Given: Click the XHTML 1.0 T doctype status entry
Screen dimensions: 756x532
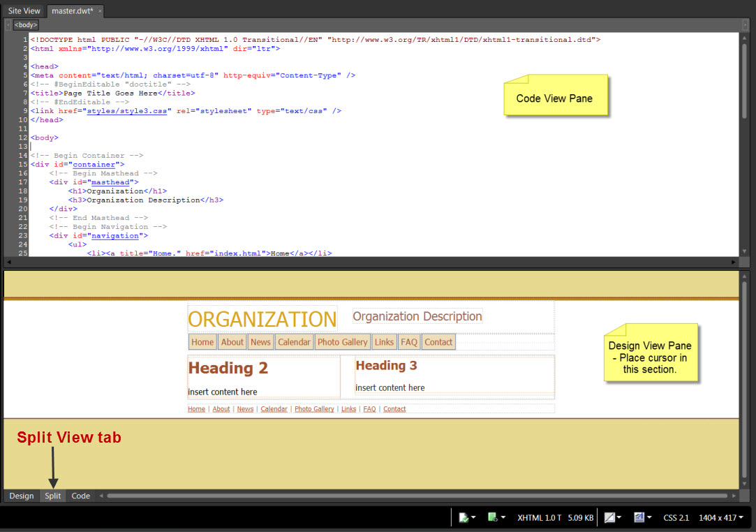Looking at the screenshot, I should 539,517.
